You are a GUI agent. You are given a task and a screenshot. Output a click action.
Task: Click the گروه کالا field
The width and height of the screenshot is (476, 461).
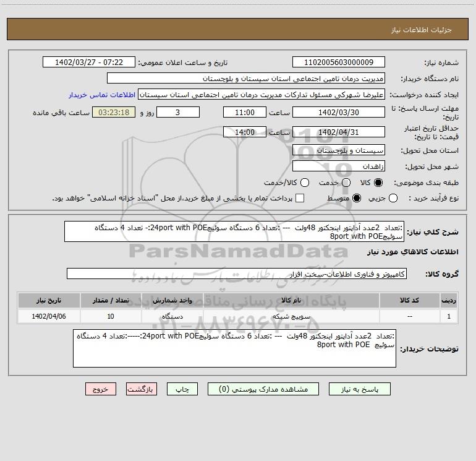237,274
